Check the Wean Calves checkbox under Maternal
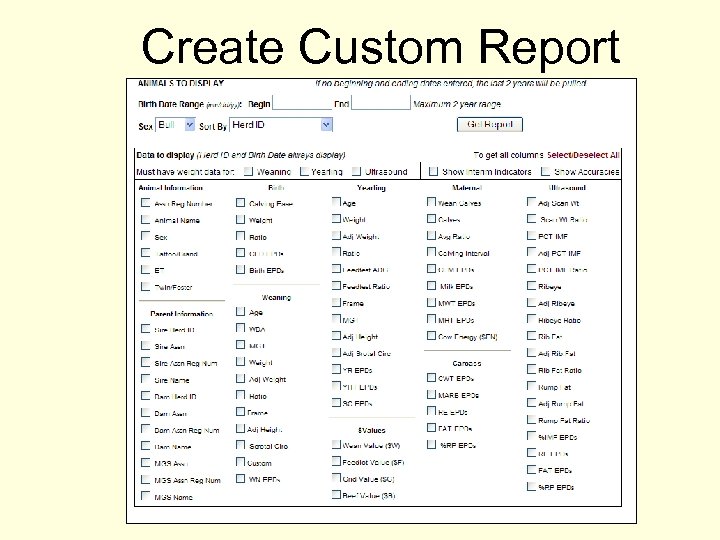This screenshot has width=720, height=540. [x=431, y=202]
